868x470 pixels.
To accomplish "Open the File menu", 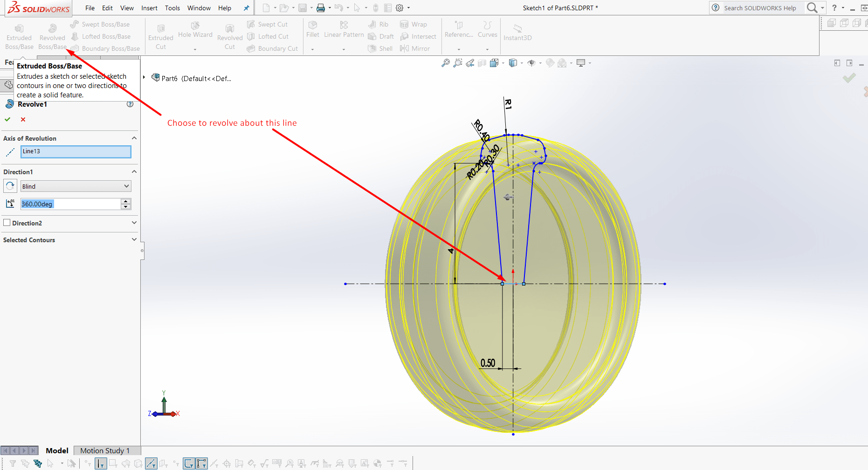I will pos(90,8).
